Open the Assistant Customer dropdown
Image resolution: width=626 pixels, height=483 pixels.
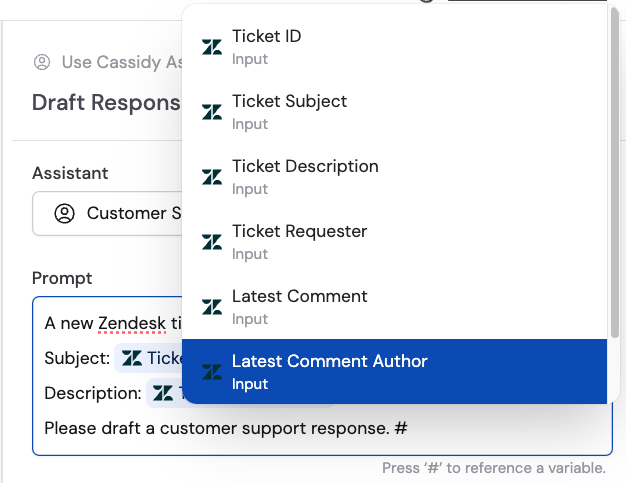click(x=107, y=214)
